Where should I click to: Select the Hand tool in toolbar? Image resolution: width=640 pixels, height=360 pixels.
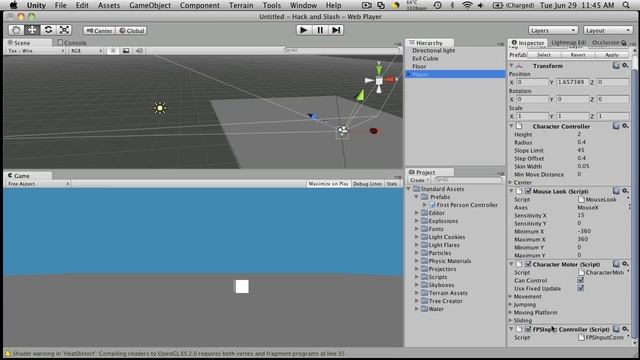[x=16, y=30]
